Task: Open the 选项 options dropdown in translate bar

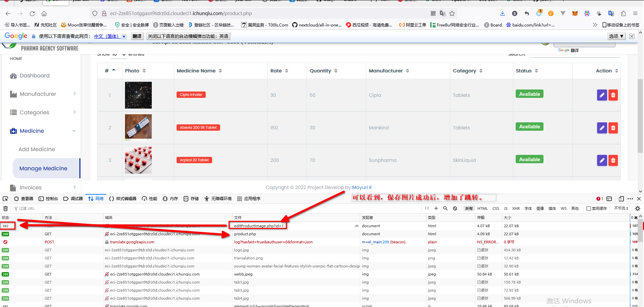Action: (x=616, y=36)
